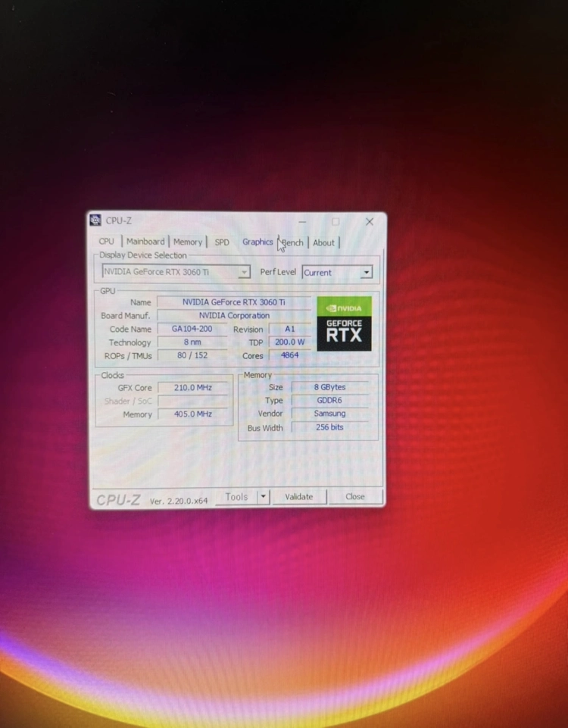
Task: Minimize the CPU-Z window
Action: [x=302, y=222]
